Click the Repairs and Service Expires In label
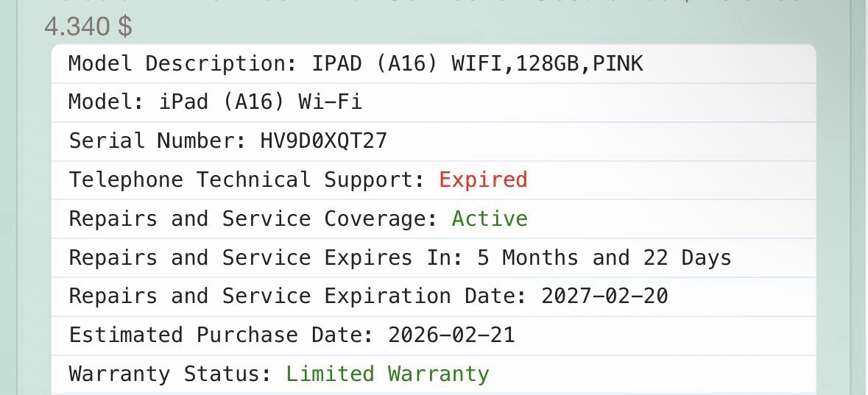Image resolution: width=868 pixels, height=395 pixels. click(267, 257)
